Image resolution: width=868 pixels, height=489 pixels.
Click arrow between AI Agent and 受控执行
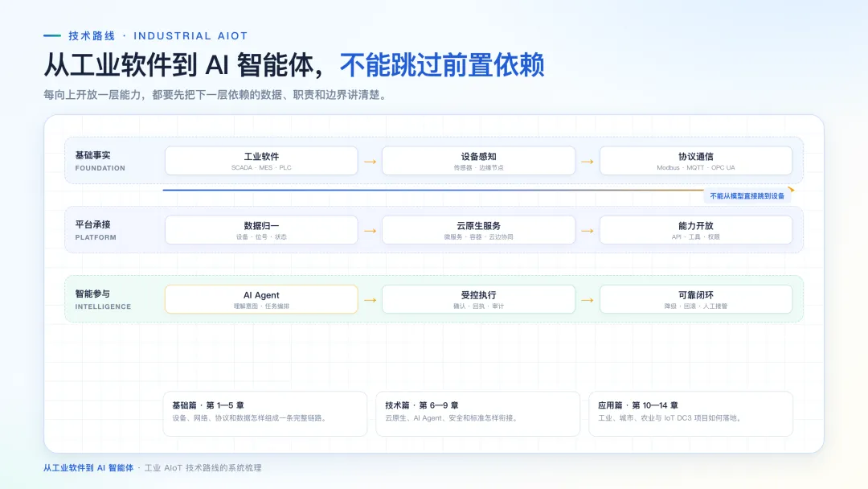point(371,300)
